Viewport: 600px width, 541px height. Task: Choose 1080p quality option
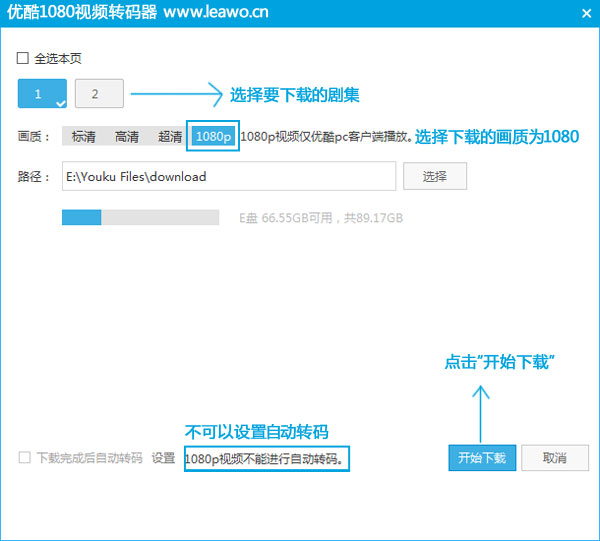point(214,136)
